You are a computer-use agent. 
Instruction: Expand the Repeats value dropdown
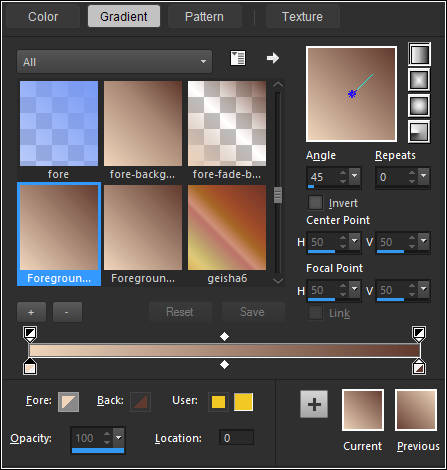pos(423,175)
